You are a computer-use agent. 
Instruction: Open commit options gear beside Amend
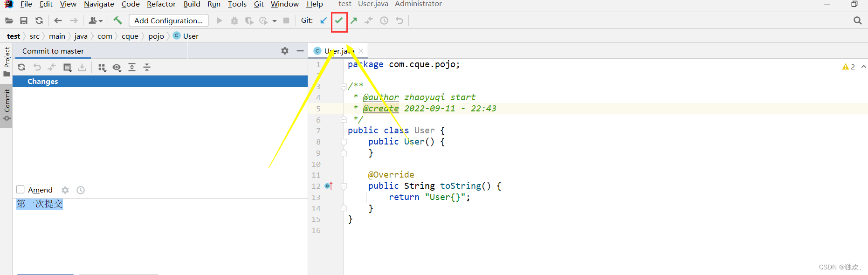pos(65,190)
